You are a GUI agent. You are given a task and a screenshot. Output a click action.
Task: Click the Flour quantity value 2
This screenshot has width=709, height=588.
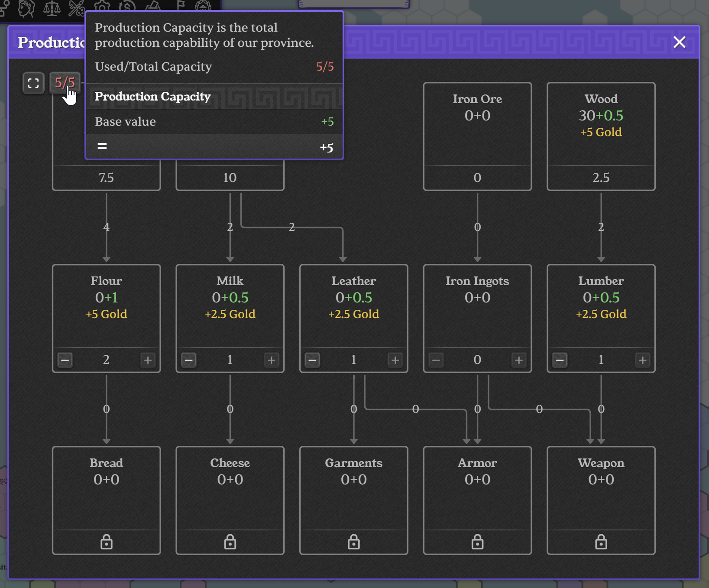tap(107, 360)
